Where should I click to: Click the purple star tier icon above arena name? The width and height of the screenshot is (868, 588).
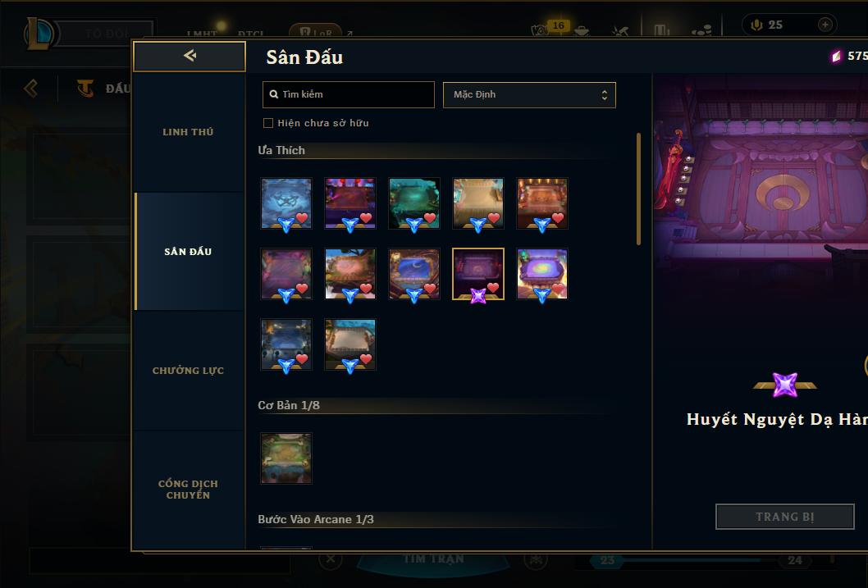785,385
